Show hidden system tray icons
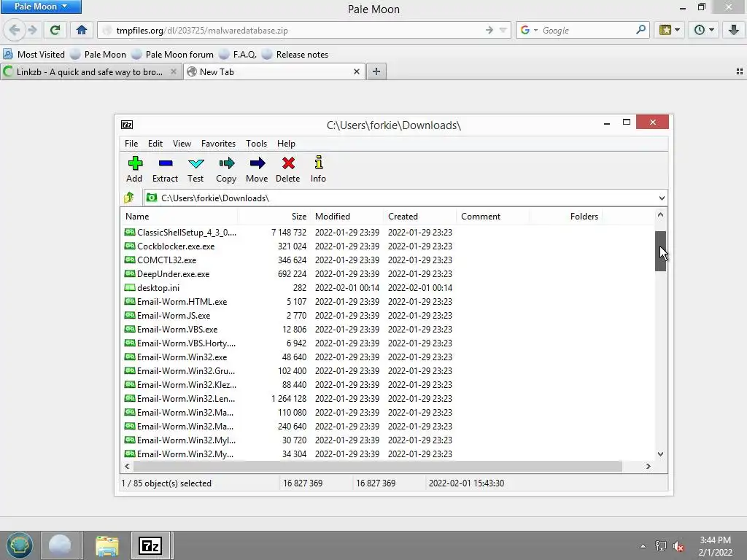Image resolution: width=747 pixels, height=560 pixels. [x=643, y=546]
